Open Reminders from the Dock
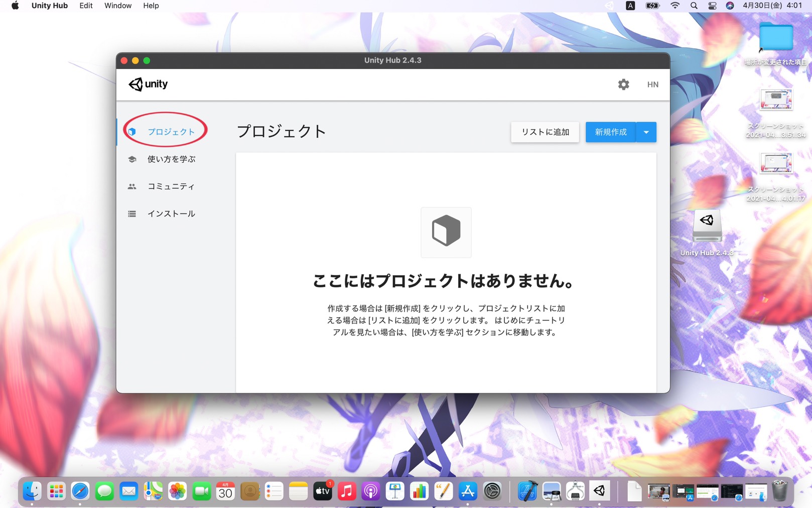812x508 pixels. coord(274,491)
